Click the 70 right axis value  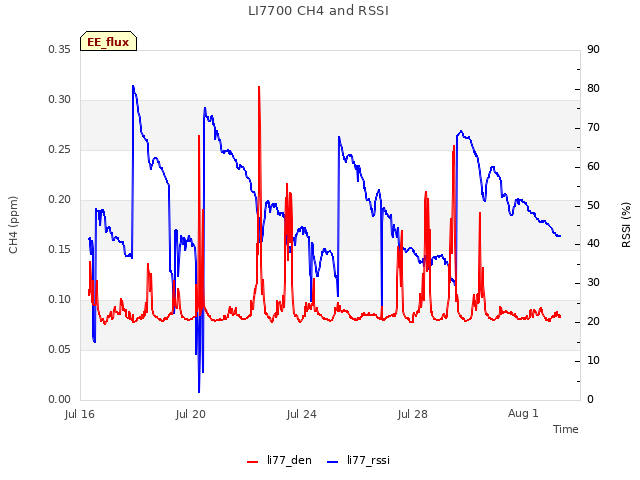tap(593, 128)
